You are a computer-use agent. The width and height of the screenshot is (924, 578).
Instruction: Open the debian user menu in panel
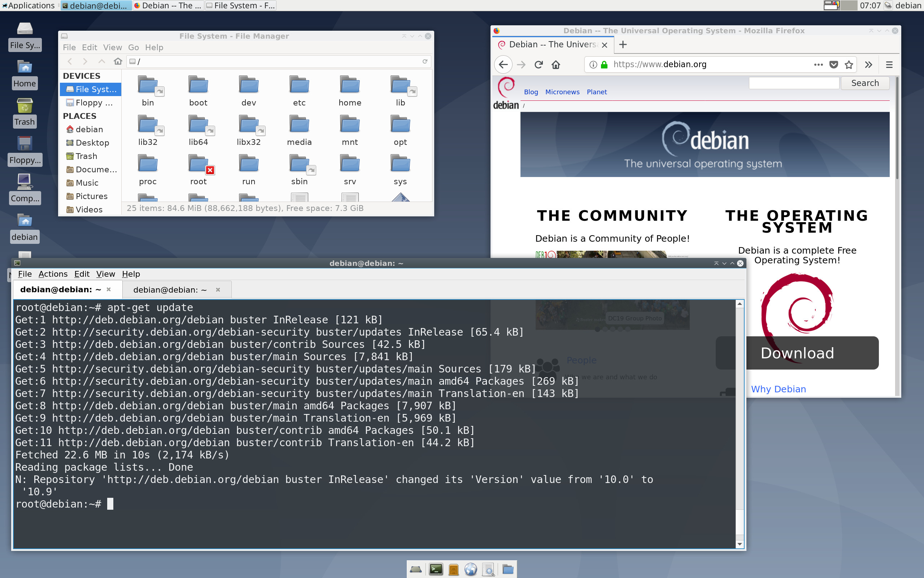(x=908, y=5)
